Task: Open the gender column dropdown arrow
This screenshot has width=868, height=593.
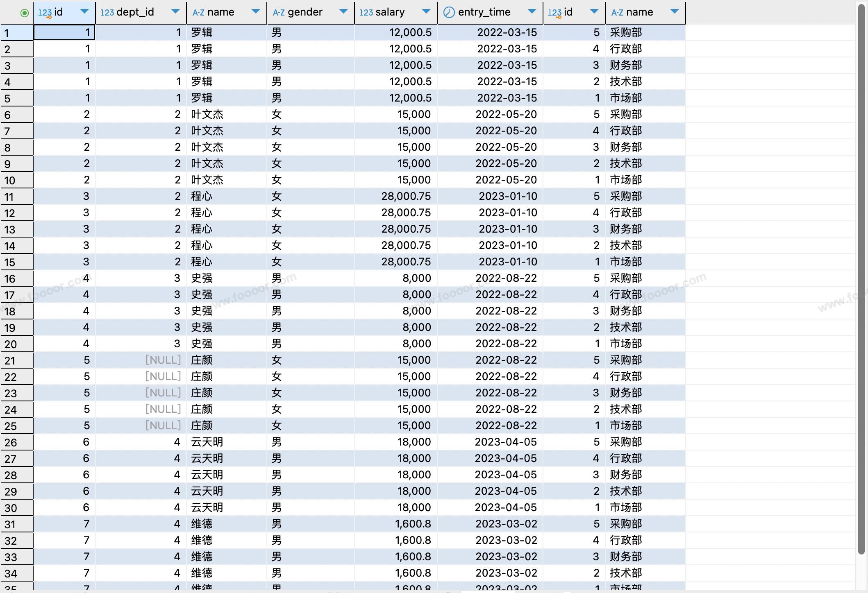Action: click(343, 11)
